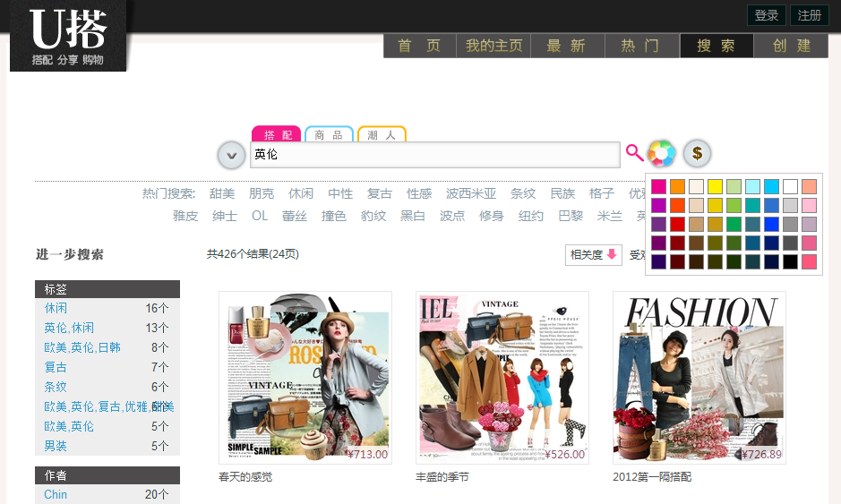The image size is (841, 504).
Task: Switch to the 商品 search tab
Action: (329, 134)
